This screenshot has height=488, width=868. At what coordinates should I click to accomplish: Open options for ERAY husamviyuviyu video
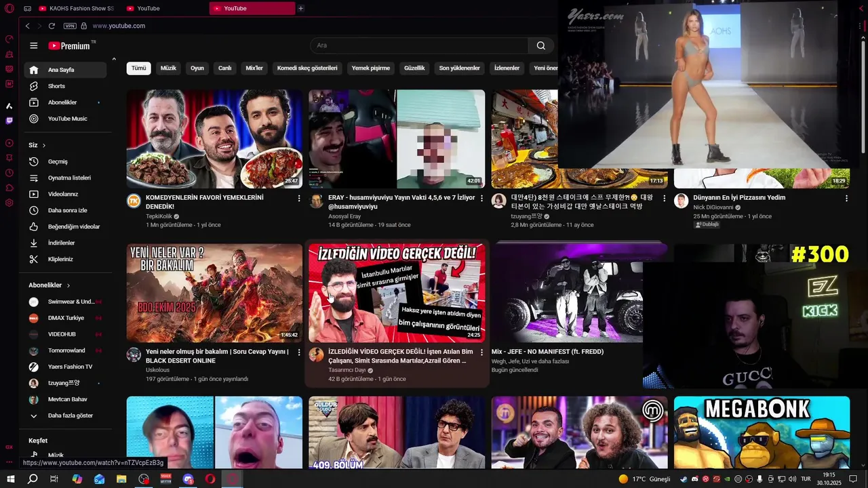(482, 198)
